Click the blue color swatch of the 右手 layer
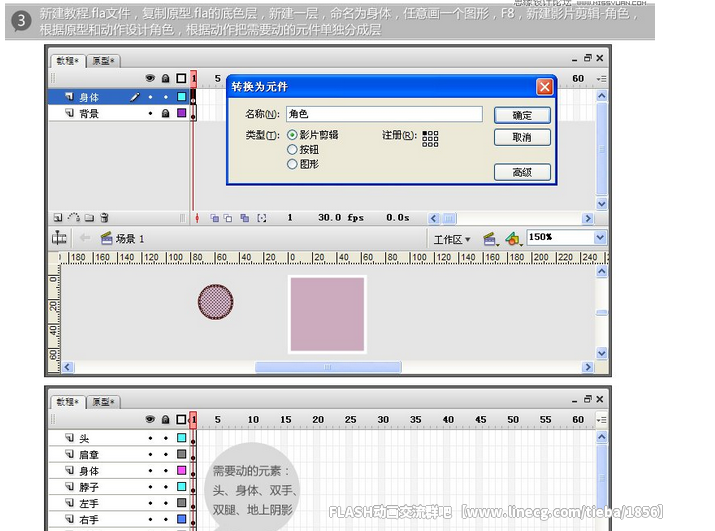 (x=181, y=519)
